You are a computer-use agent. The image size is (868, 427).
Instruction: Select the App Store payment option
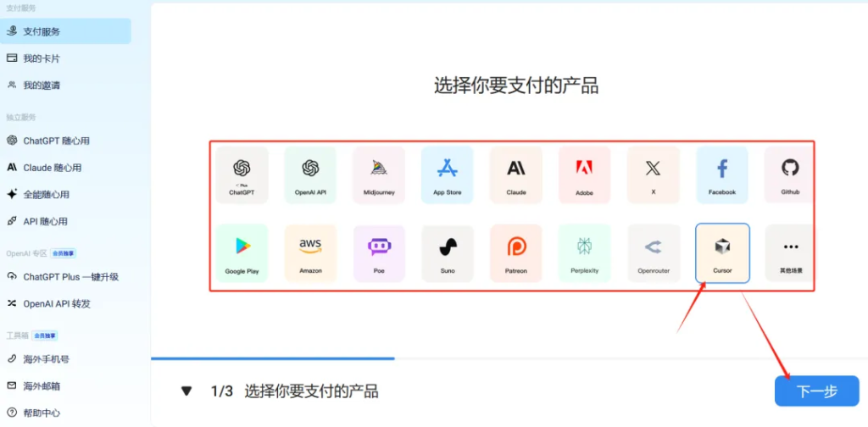(x=447, y=175)
